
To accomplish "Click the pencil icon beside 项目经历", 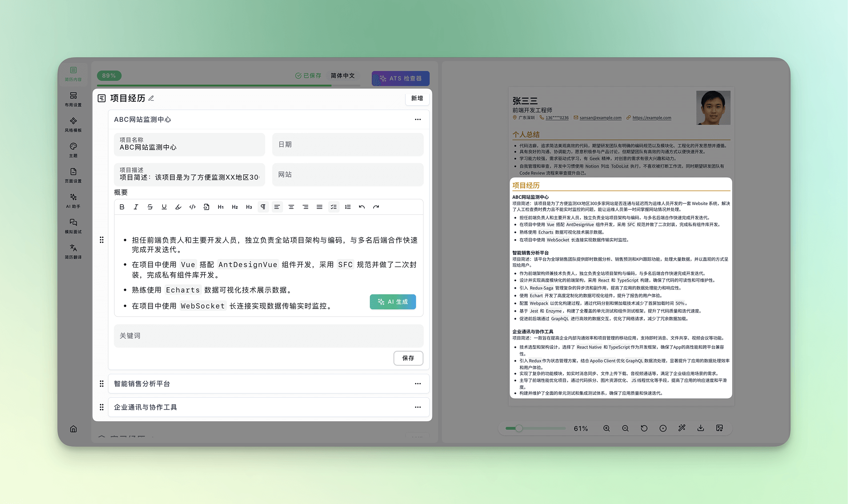I will tap(151, 98).
